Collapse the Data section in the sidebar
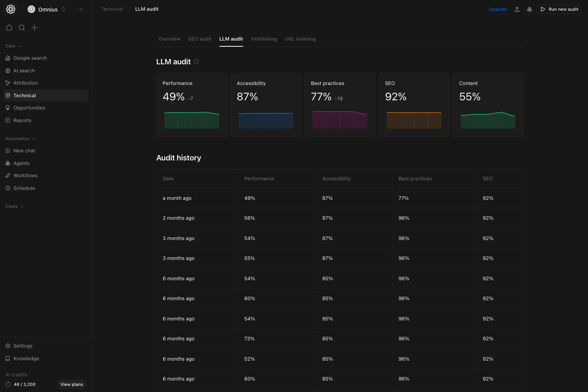The width and height of the screenshot is (588, 392). pos(13,46)
